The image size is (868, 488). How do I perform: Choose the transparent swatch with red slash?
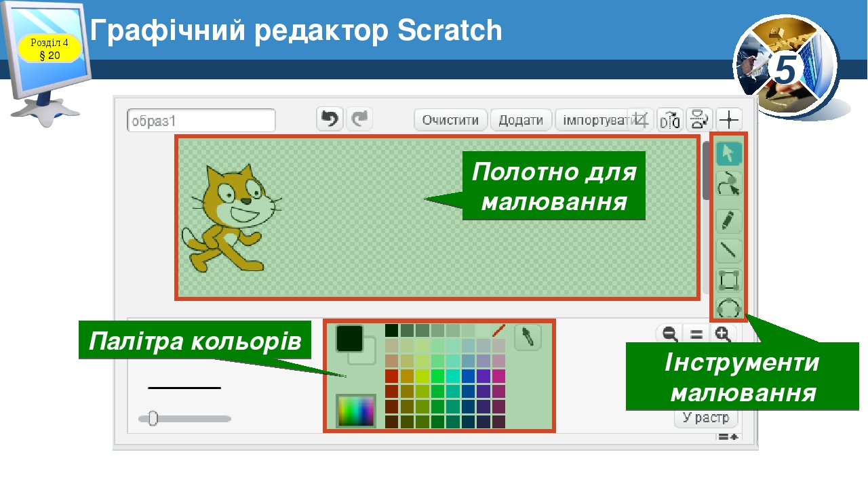pos(498,331)
